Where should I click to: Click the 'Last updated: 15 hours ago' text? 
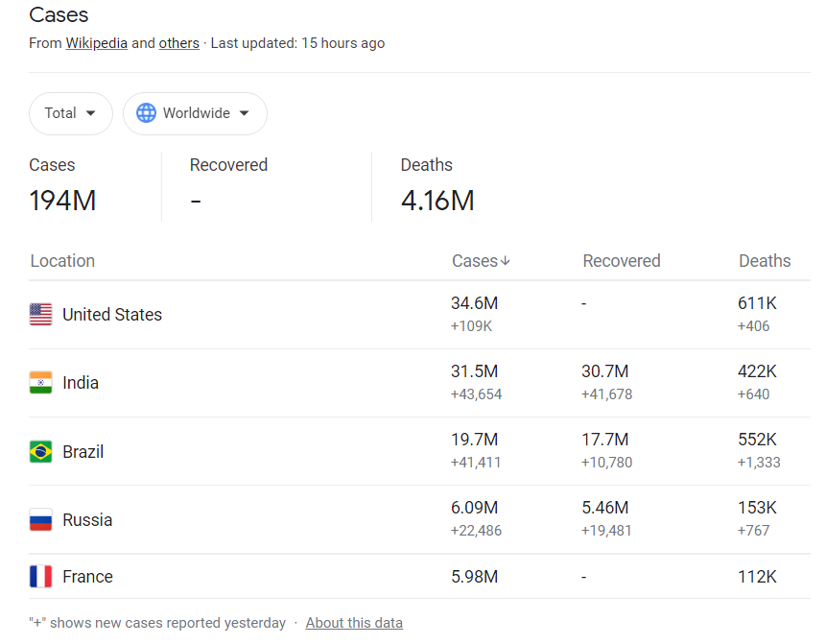tap(297, 43)
